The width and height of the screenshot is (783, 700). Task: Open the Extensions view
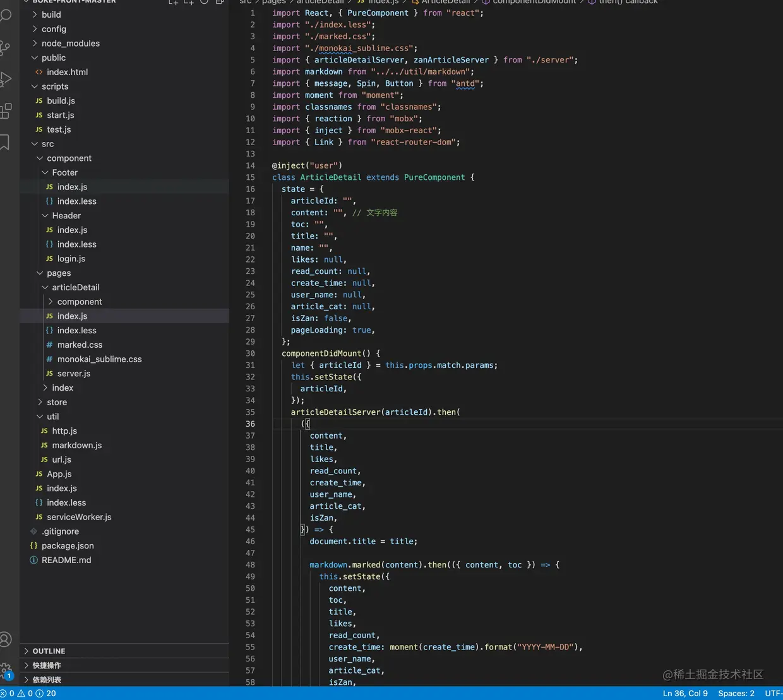(6, 111)
